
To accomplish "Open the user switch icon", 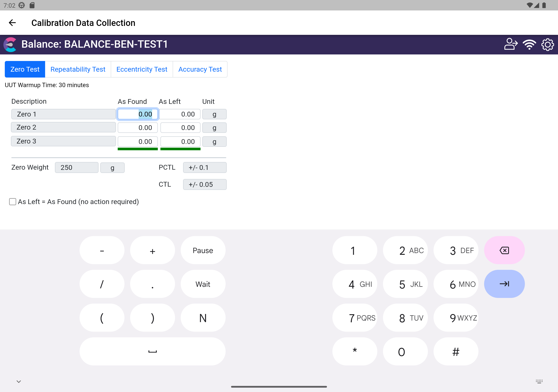I will click(510, 44).
